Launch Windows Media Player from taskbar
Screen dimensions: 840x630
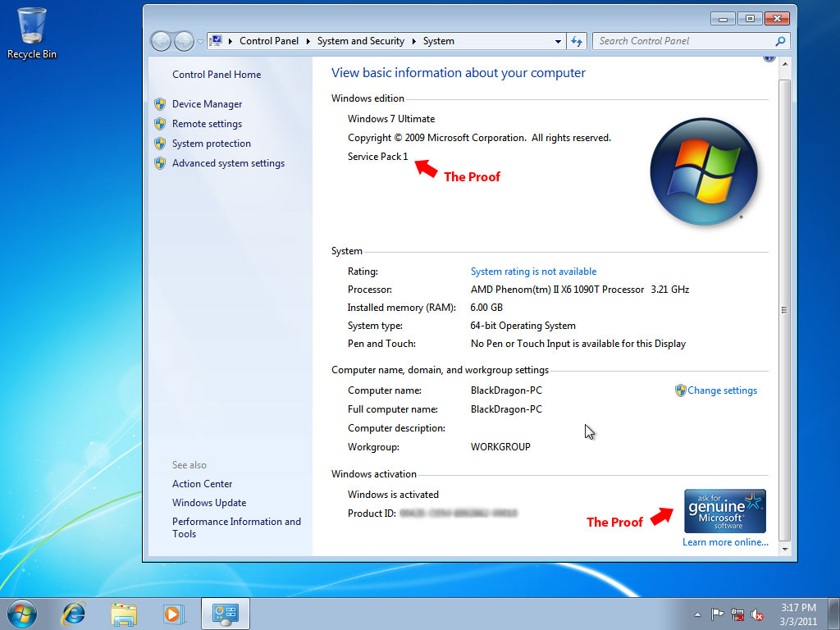click(174, 614)
